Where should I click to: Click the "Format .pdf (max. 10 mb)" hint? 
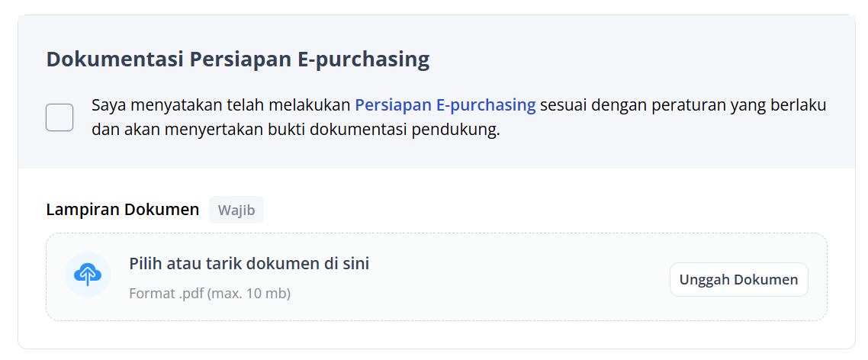pos(210,293)
